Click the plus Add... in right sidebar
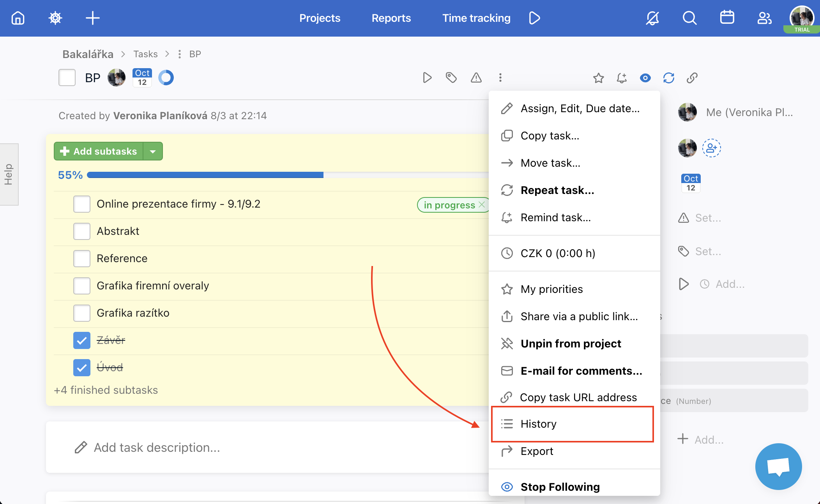 (x=700, y=440)
